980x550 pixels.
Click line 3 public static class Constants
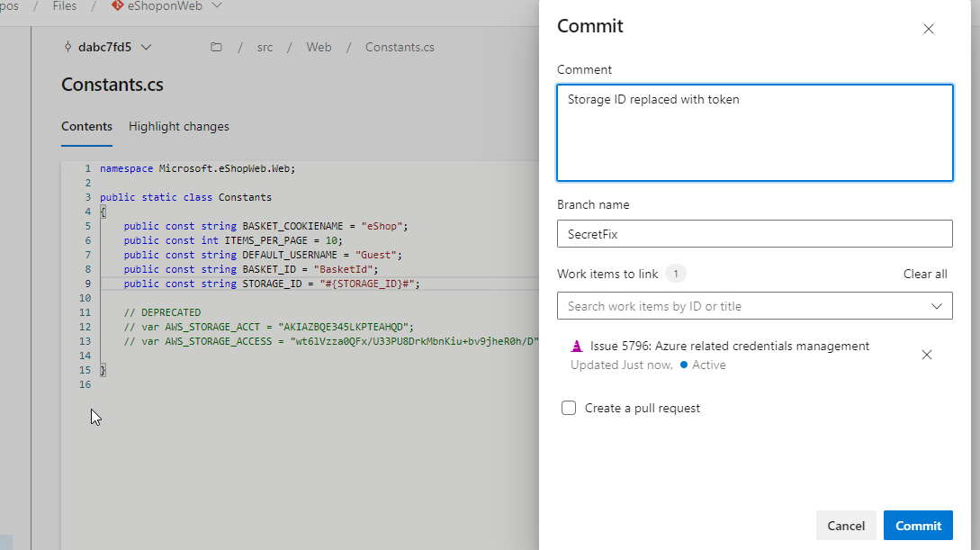(185, 197)
